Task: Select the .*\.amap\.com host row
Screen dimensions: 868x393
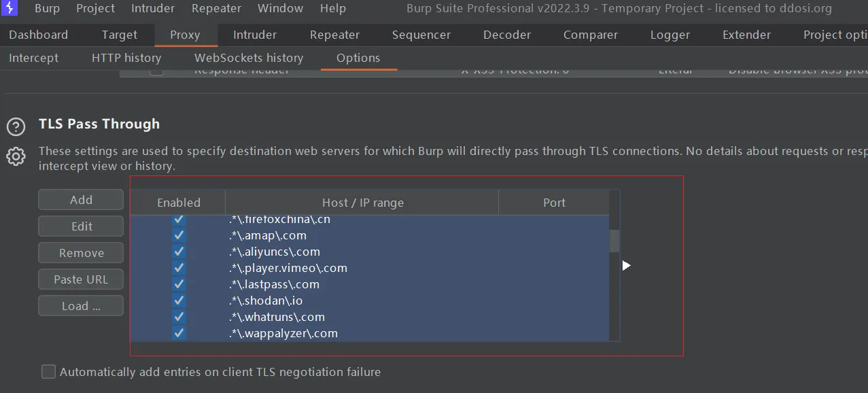Action: (370, 235)
